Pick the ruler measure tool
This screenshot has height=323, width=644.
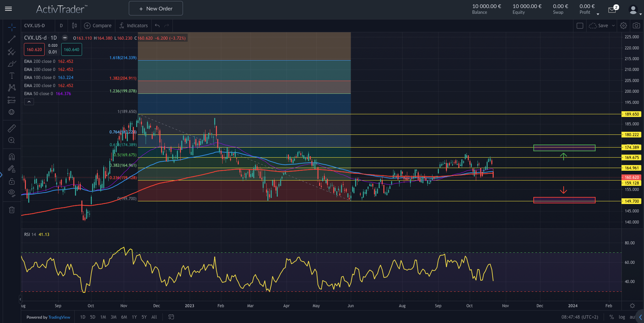tap(12, 128)
